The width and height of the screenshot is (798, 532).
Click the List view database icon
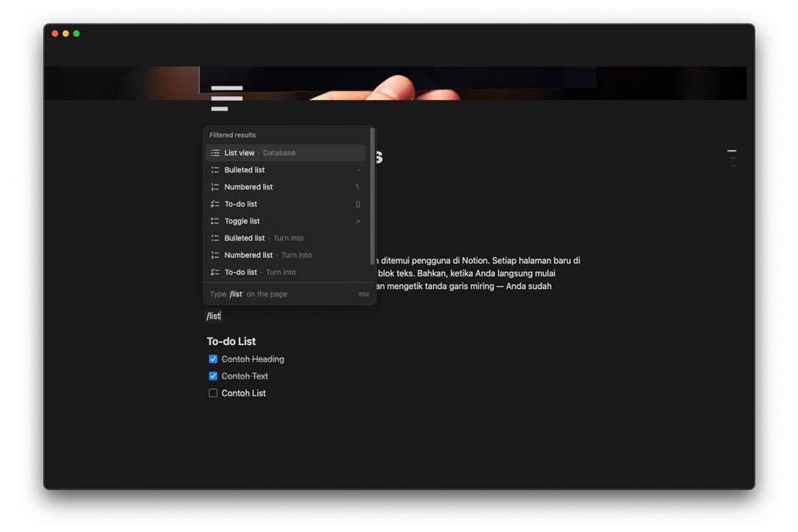coord(215,153)
